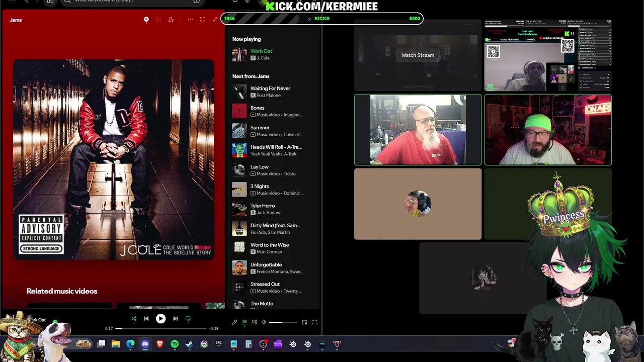The width and height of the screenshot is (644, 362).
Task: Switch to Spotify from the taskbar
Action: pyautogui.click(x=175, y=344)
